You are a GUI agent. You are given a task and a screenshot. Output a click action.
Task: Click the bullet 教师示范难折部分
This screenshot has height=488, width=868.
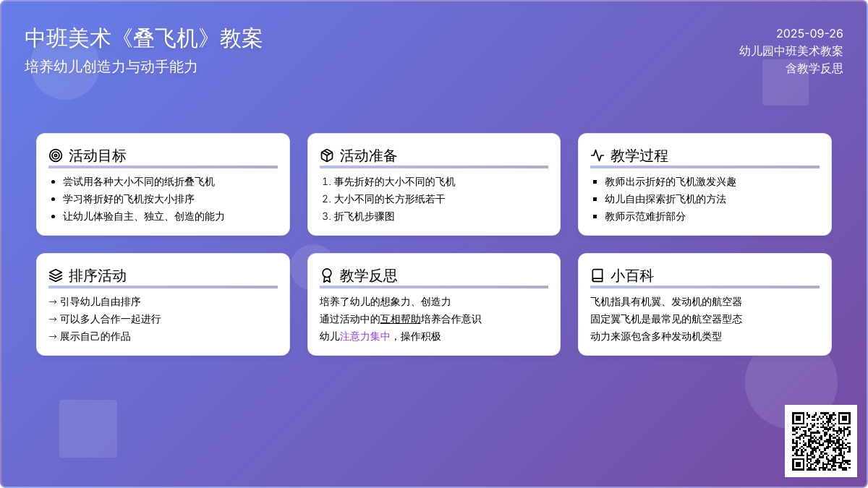pos(645,216)
